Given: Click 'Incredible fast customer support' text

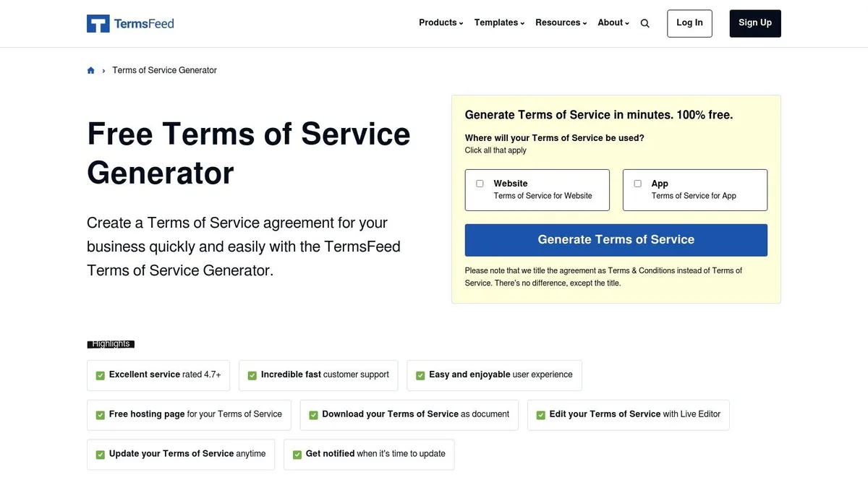Looking at the screenshot, I should [325, 374].
